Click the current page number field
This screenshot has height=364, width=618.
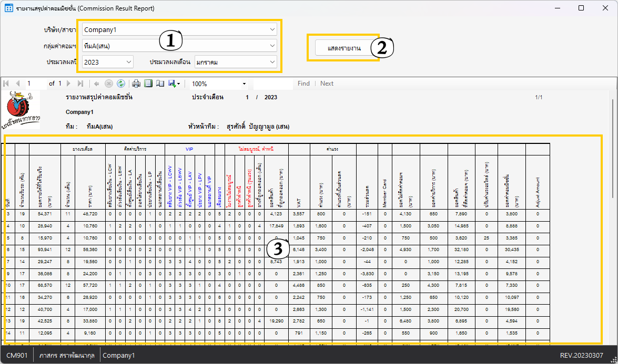click(35, 84)
